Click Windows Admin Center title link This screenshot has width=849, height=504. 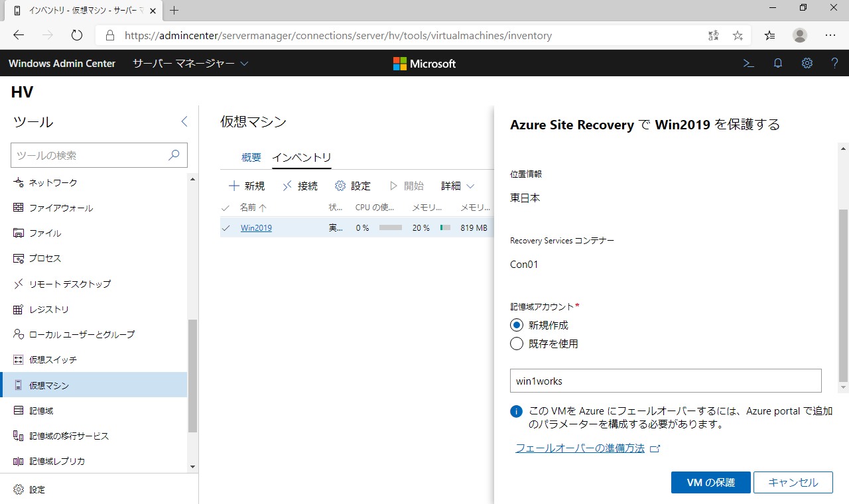(x=62, y=64)
